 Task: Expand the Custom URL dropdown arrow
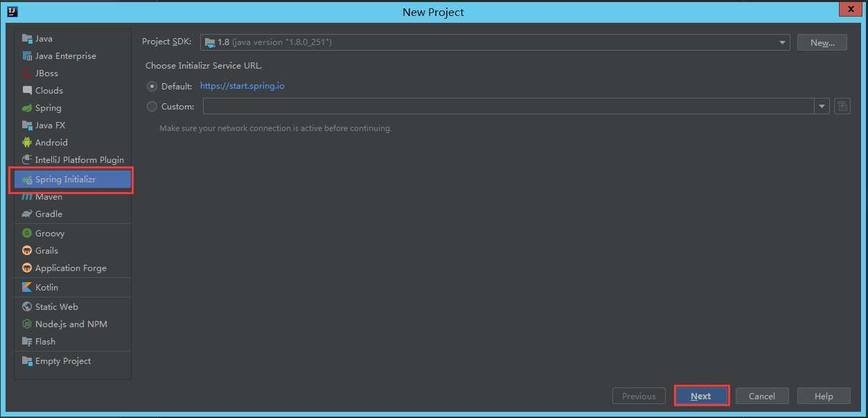point(822,107)
